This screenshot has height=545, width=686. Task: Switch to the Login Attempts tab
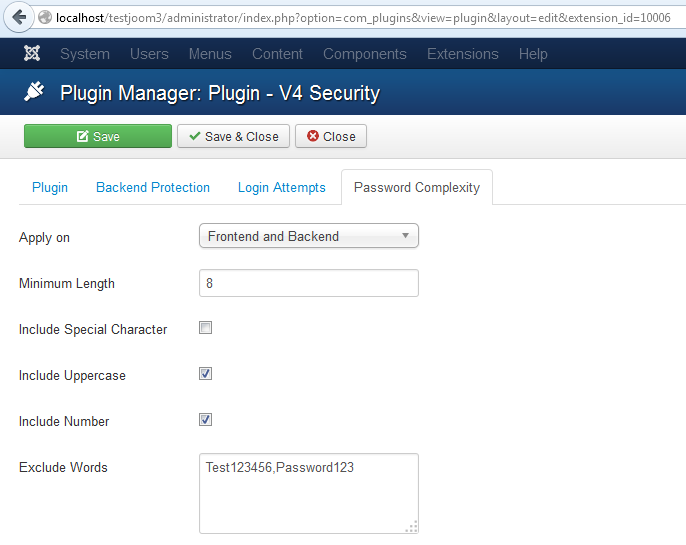(x=282, y=187)
